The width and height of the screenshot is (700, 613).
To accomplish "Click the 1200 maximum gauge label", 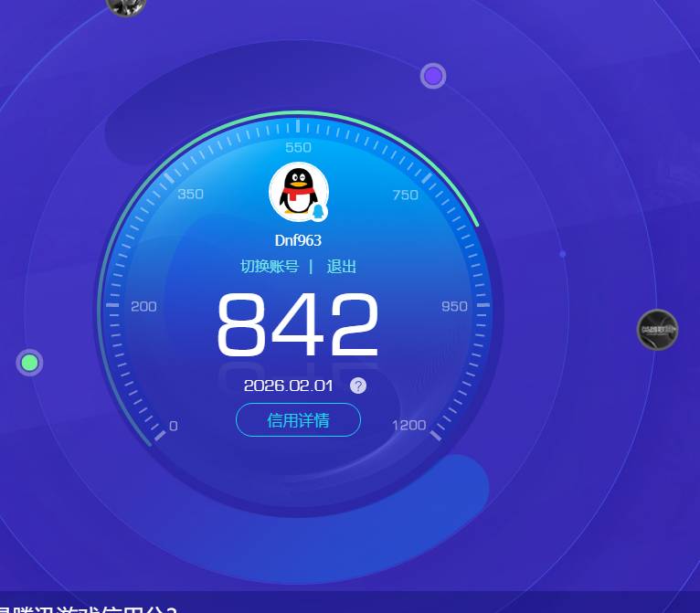I will coord(408,426).
